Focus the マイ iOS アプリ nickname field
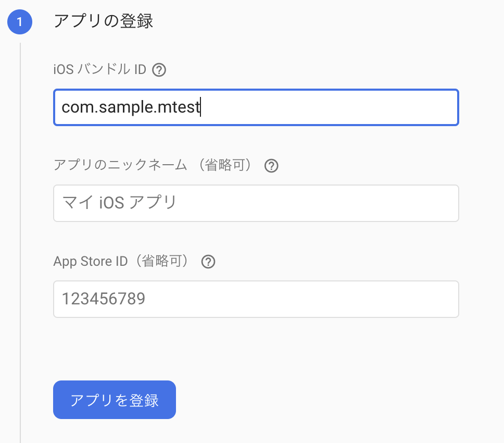 click(256, 203)
